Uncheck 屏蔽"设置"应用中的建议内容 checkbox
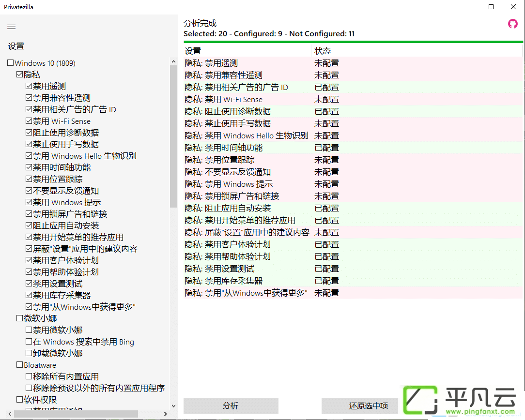This screenshot has width=525, height=420. pyautogui.click(x=29, y=248)
